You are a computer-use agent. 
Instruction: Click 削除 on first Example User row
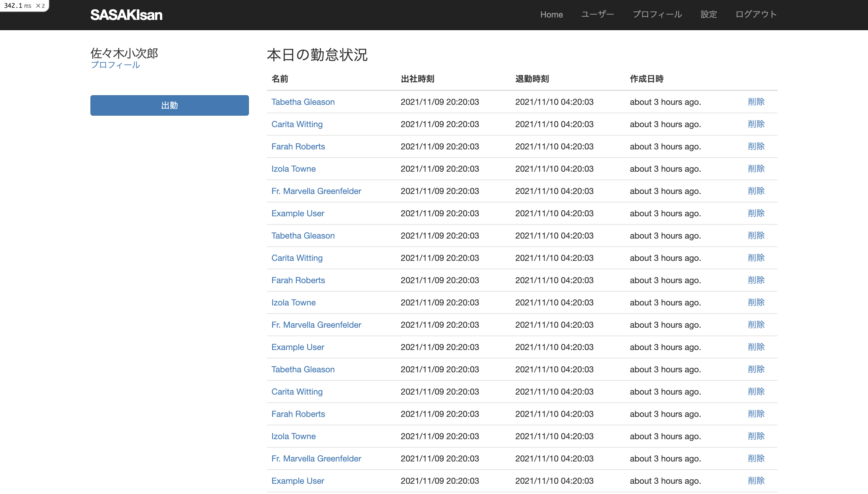click(x=756, y=213)
